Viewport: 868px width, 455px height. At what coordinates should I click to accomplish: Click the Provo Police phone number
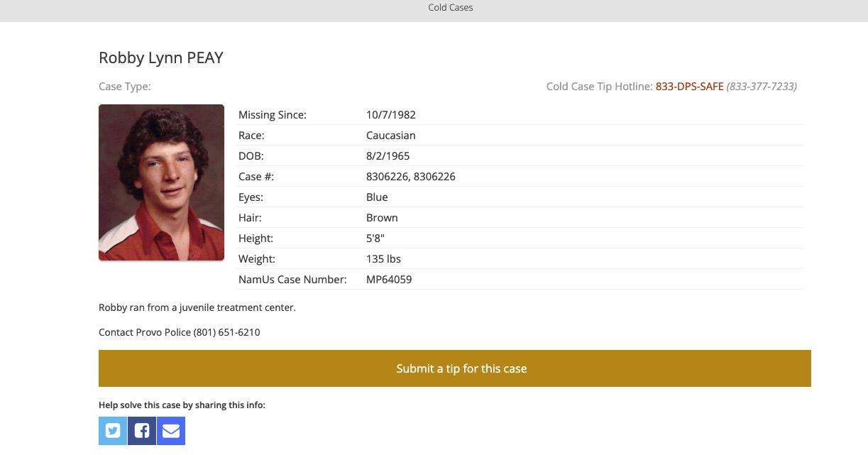pos(227,331)
